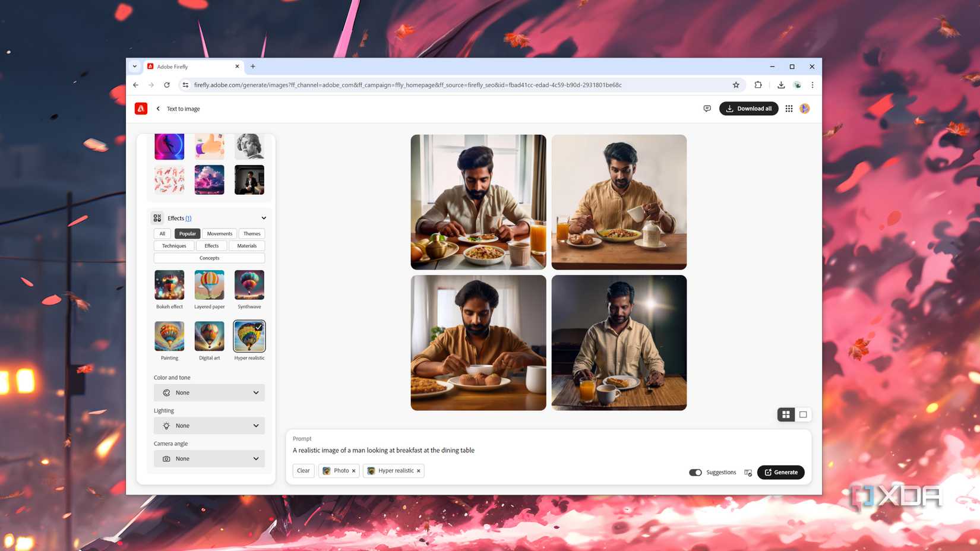Viewport: 980px width, 551px height.
Task: Open the browser downloads icon
Action: [x=781, y=85]
